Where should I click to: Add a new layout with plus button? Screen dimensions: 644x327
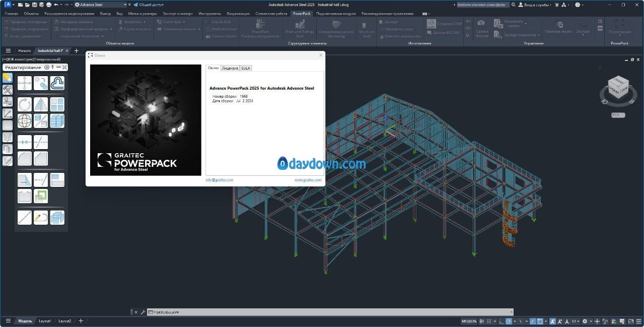pos(81,321)
